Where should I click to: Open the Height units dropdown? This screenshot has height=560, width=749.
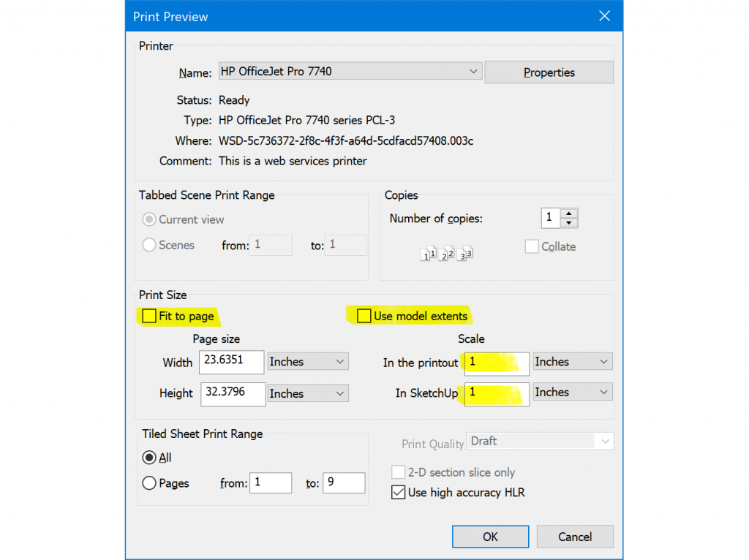tap(308, 393)
